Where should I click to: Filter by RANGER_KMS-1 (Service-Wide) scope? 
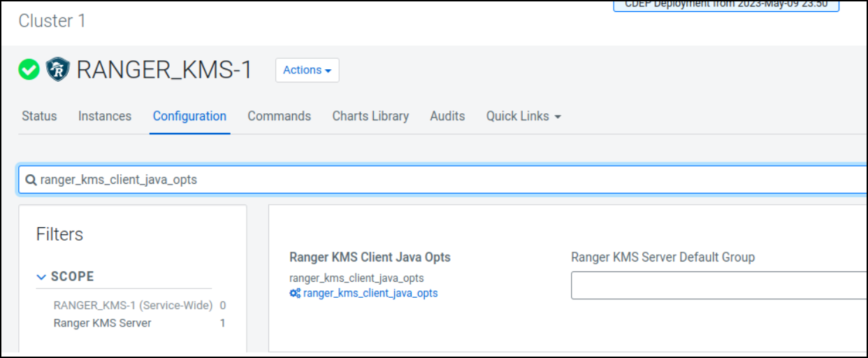133,306
